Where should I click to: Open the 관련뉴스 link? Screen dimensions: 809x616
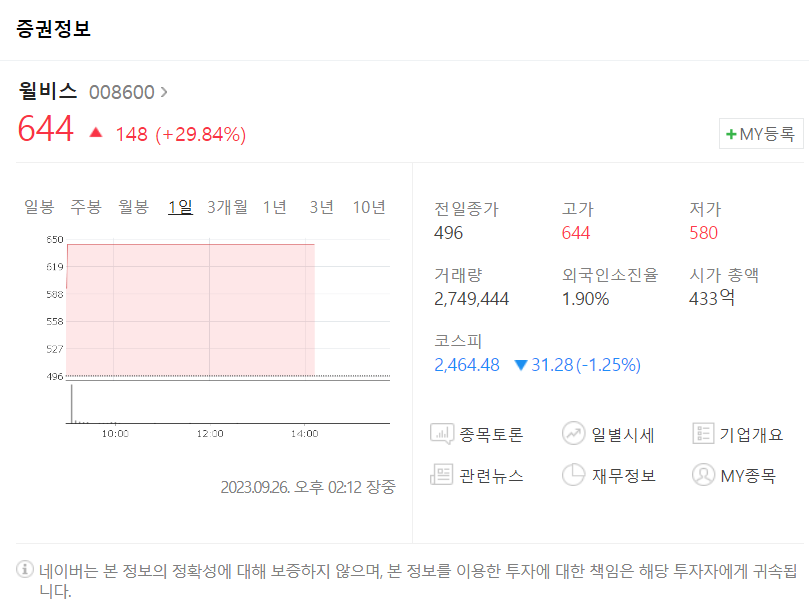pos(491,475)
